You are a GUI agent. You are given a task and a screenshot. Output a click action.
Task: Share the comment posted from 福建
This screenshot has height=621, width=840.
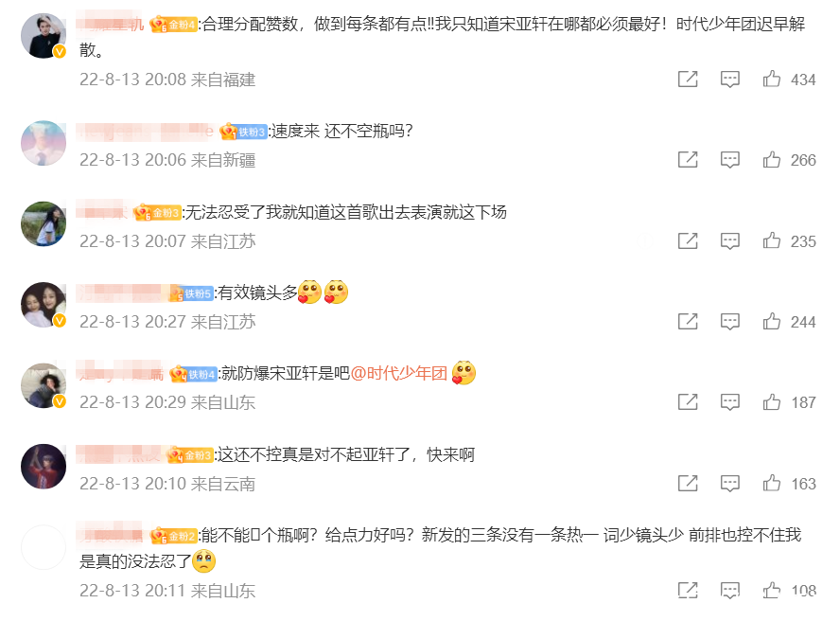pos(688,79)
